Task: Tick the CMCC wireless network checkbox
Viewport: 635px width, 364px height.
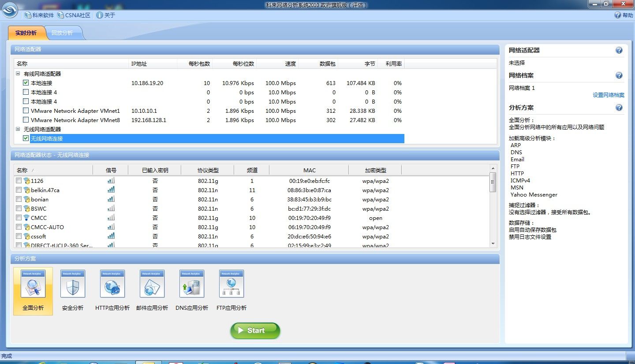Action: coord(19,218)
